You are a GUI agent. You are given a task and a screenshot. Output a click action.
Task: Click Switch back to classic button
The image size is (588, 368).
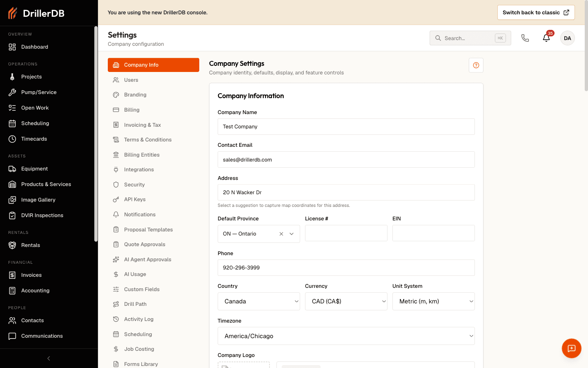pyautogui.click(x=536, y=13)
